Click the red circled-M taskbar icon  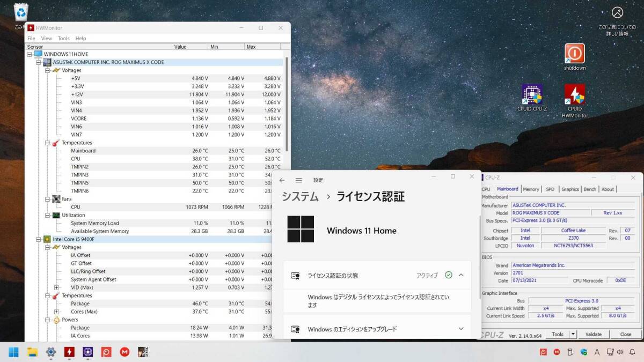pyautogui.click(x=125, y=352)
